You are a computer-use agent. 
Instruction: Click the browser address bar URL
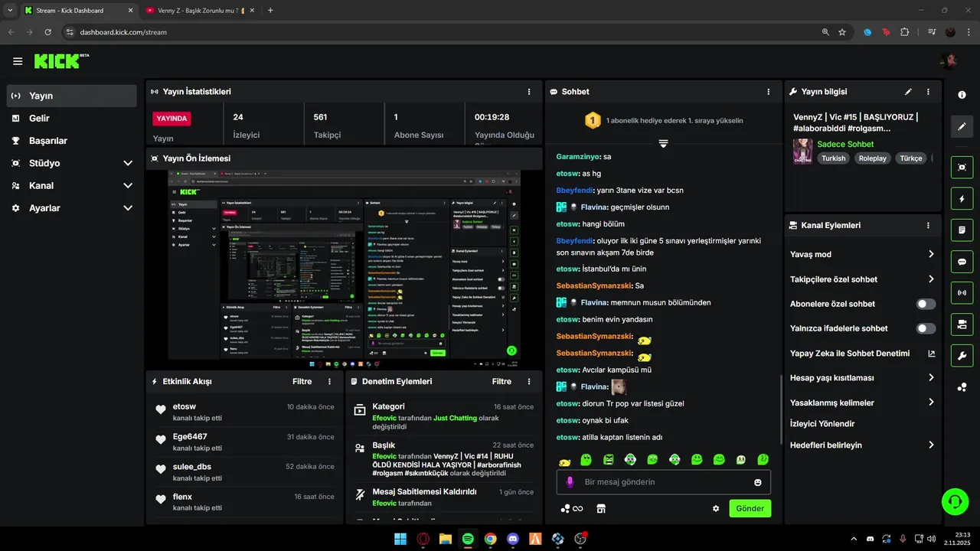tap(123, 32)
